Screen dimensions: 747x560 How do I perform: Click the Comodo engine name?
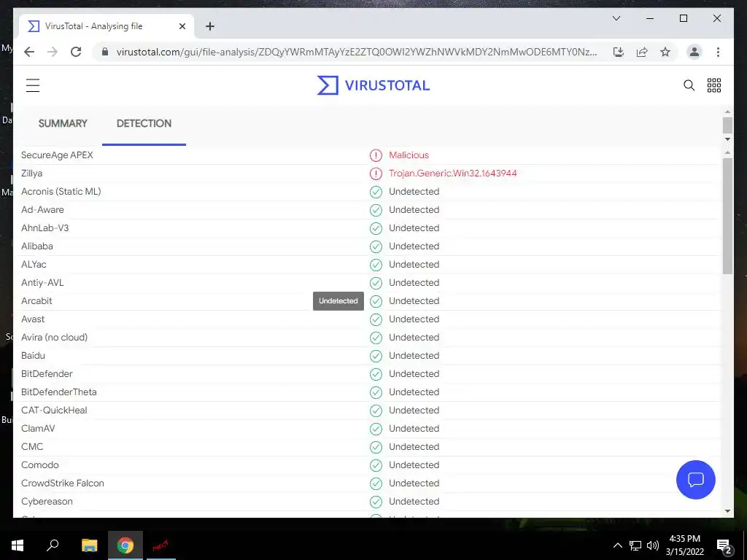tap(40, 464)
